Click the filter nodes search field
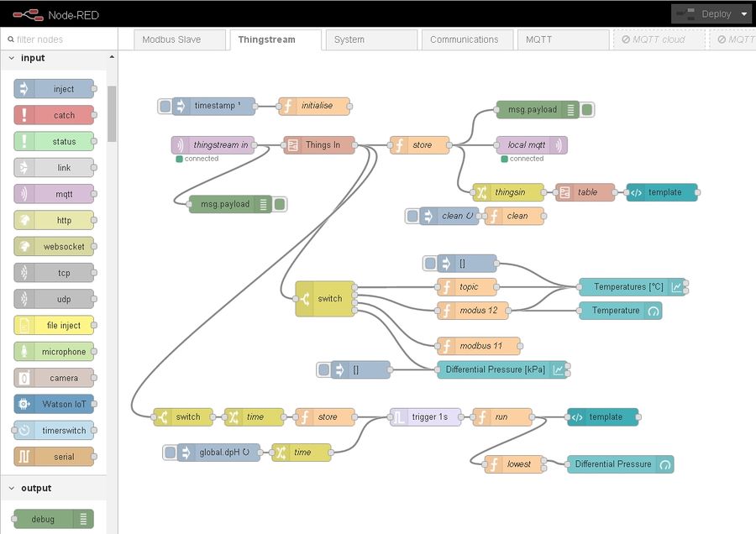756x534 pixels. pyautogui.click(x=59, y=39)
